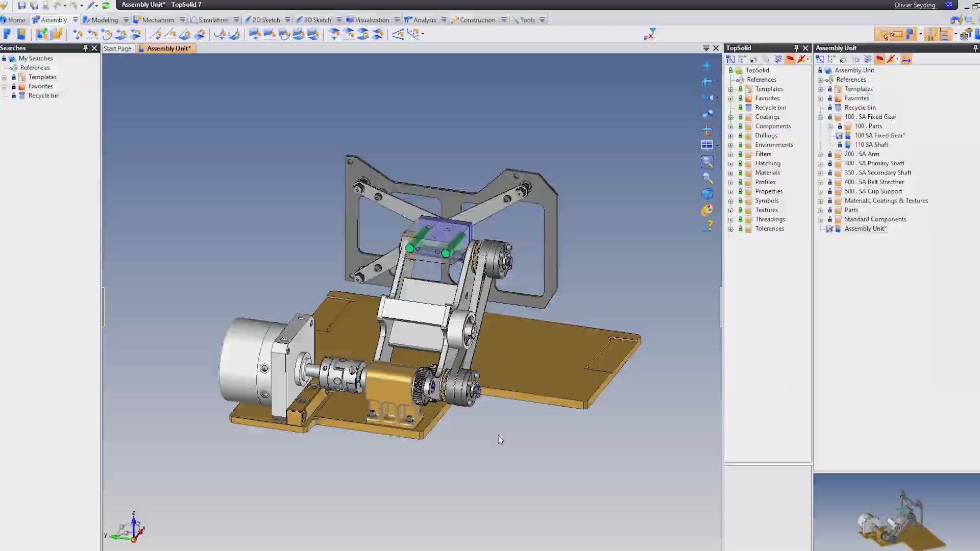The image size is (980, 551).
Task: Collapse the 100 . SA Fixed Gear folder
Action: [820, 117]
